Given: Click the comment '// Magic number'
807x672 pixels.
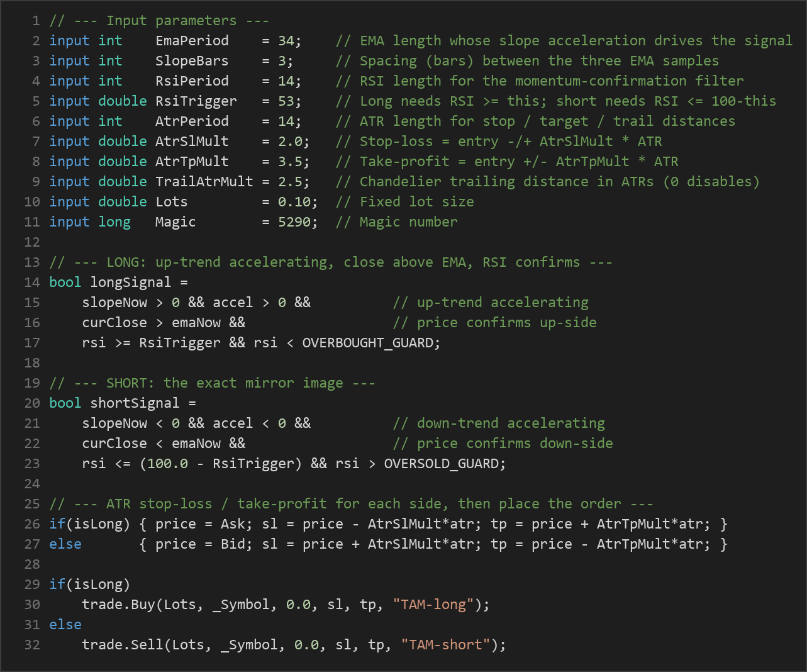Looking at the screenshot, I should coord(397,222).
